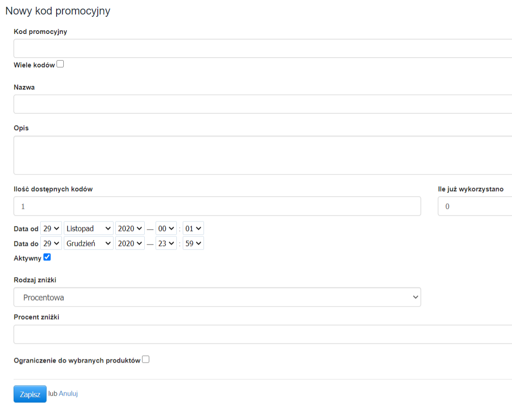
Task: Open the Data do year dropdown
Action: tap(130, 243)
